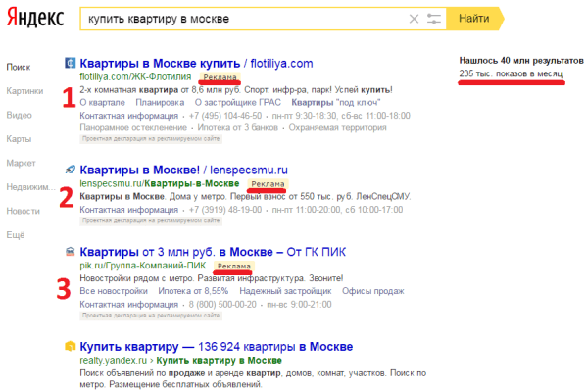Click phone number +7 (3919) 48-19-00
This screenshot has height=390, width=588.
pyautogui.click(x=225, y=210)
